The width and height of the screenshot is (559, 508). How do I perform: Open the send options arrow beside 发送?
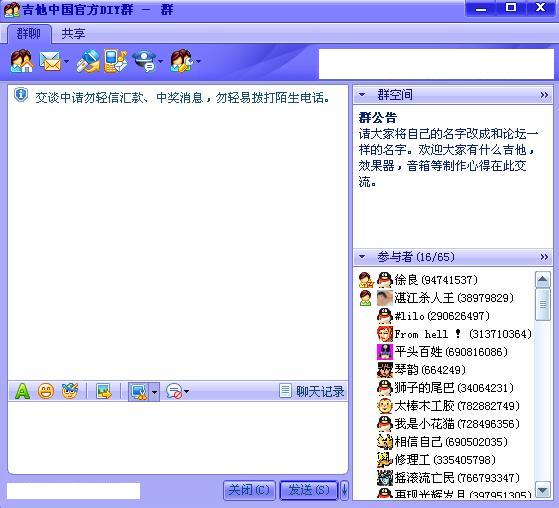[344, 490]
